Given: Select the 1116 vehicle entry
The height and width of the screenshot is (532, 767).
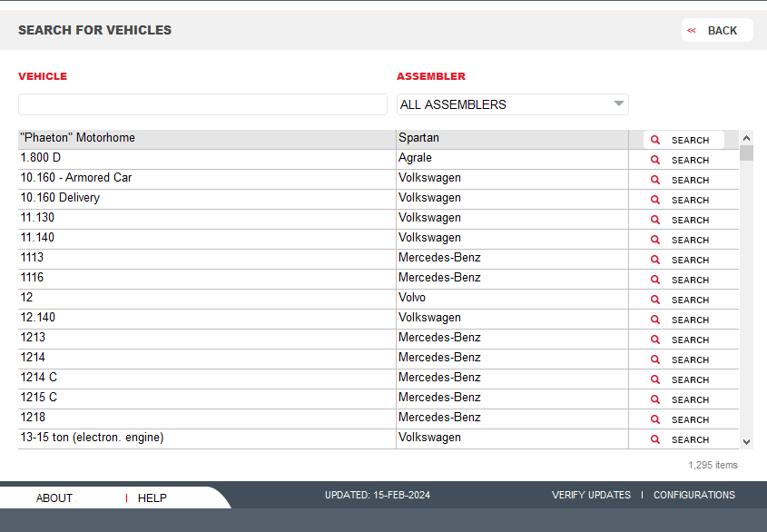Looking at the screenshot, I should pyautogui.click(x=32, y=278).
